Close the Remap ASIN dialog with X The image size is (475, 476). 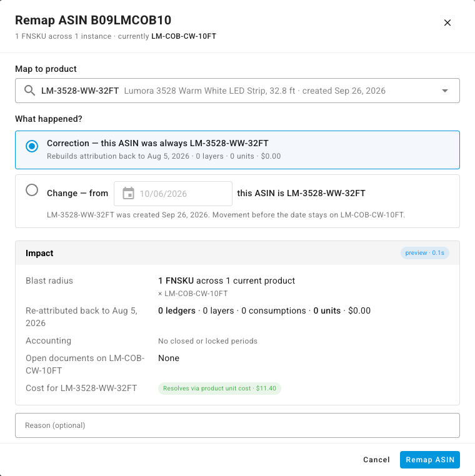tap(447, 22)
